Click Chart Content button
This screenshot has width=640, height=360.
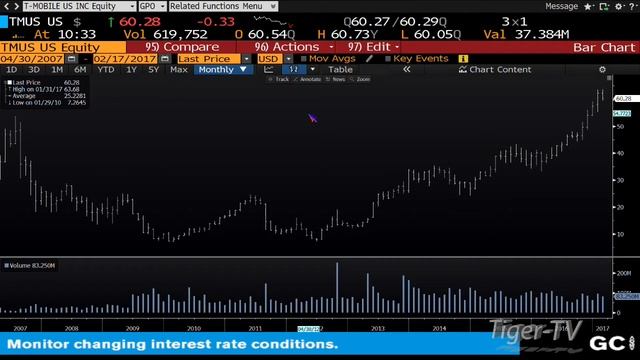coord(495,69)
